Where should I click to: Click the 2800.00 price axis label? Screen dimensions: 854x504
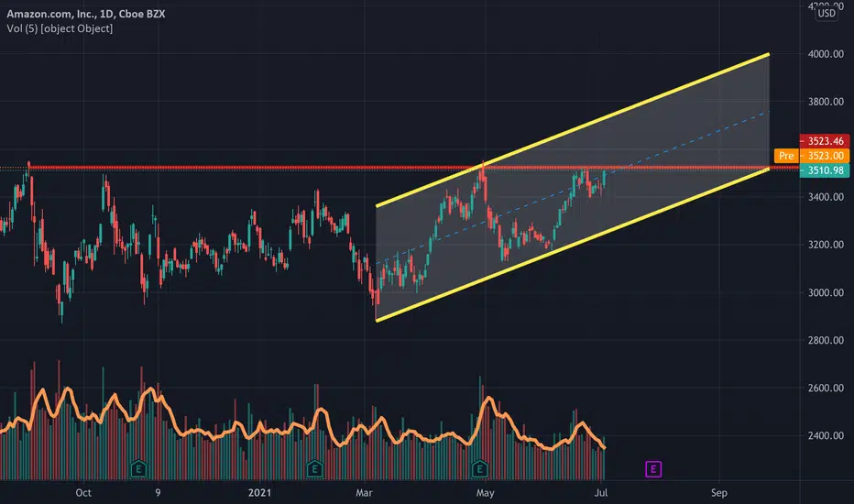826,340
